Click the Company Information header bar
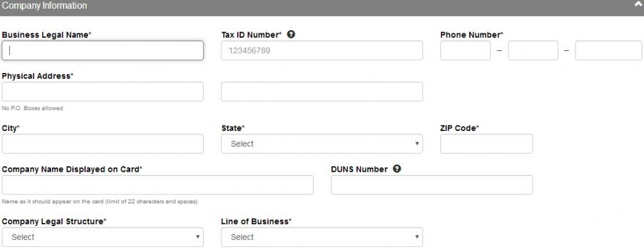 [322, 8]
